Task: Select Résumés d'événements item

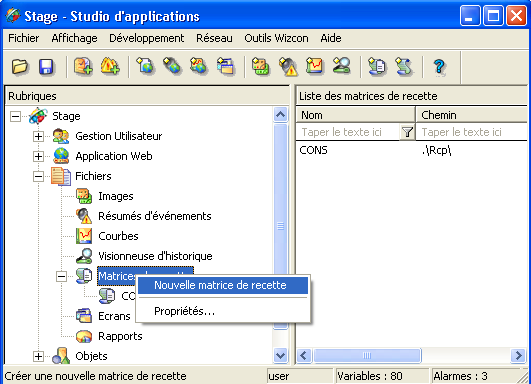Action: coord(155,216)
